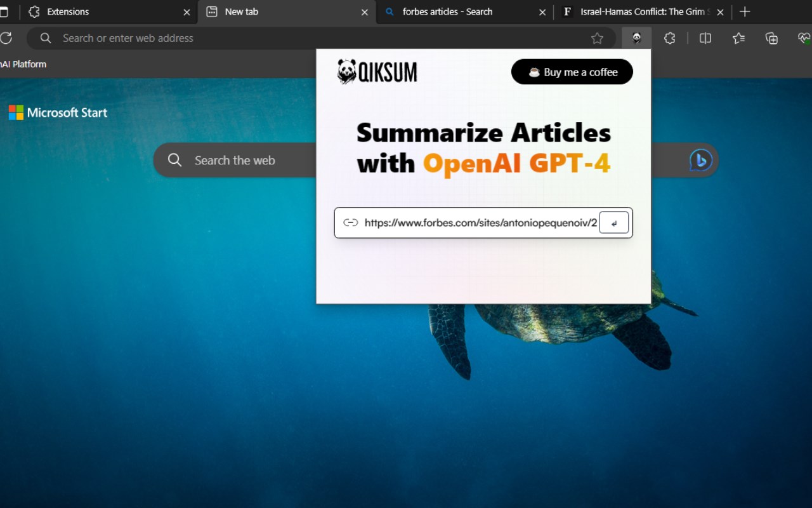The image size is (812, 508).
Task: Toggle the split screen view icon
Action: click(705, 38)
